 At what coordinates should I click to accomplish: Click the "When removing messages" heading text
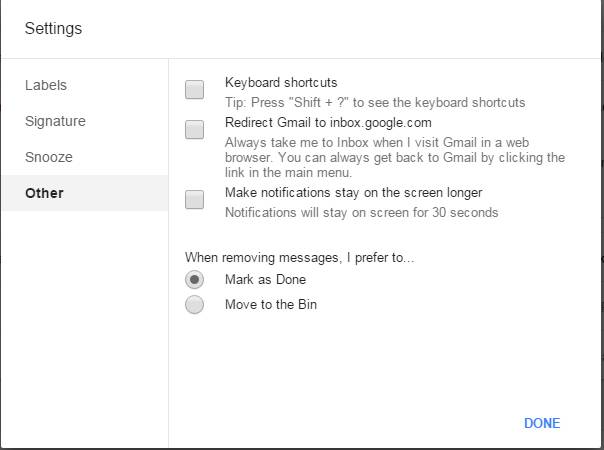click(x=299, y=257)
